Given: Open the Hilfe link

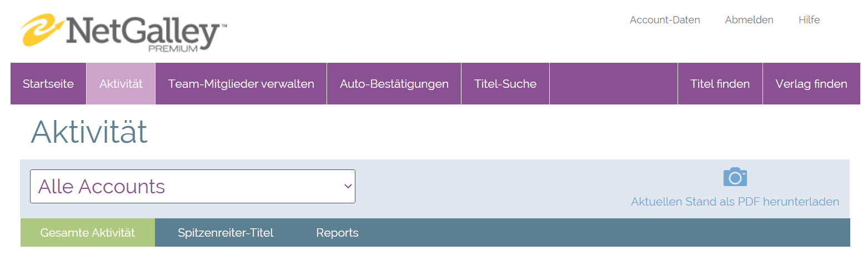Looking at the screenshot, I should (x=809, y=20).
